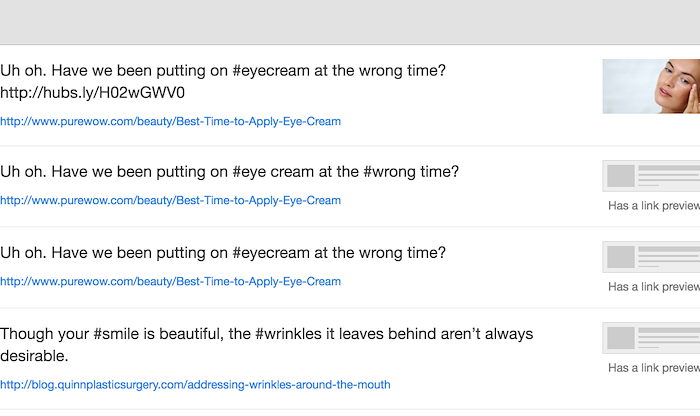This screenshot has width=700, height=416.
Task: Select the post starting 'Though your #smile'
Action: [x=350, y=358]
